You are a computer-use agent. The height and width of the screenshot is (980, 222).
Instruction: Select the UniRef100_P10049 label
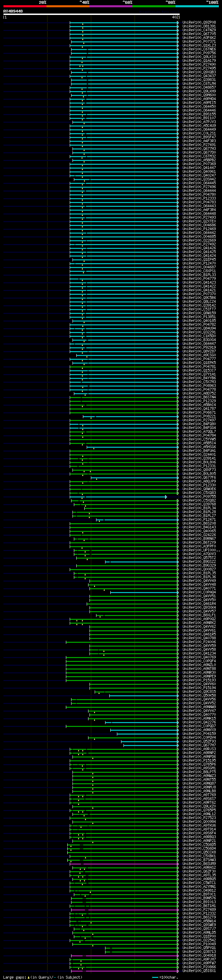click(199, 944)
